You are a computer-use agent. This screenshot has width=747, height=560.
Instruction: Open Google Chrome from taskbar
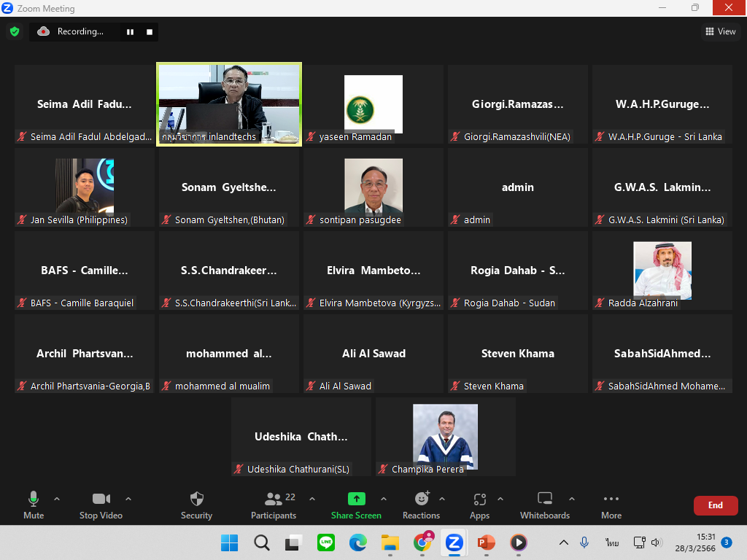click(422, 542)
